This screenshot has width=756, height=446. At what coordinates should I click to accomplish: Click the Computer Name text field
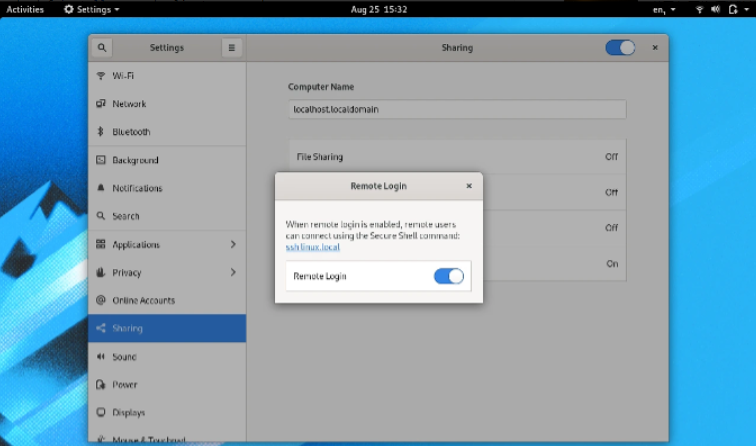(456, 109)
